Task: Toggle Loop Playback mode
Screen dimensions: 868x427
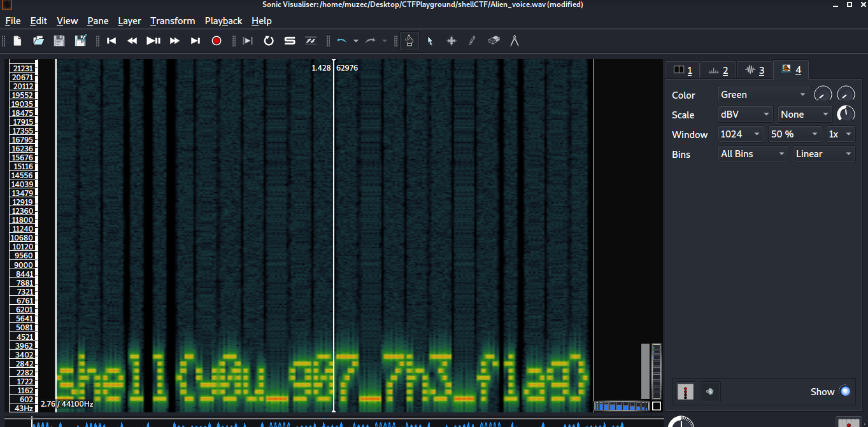Action: pyautogui.click(x=269, y=41)
